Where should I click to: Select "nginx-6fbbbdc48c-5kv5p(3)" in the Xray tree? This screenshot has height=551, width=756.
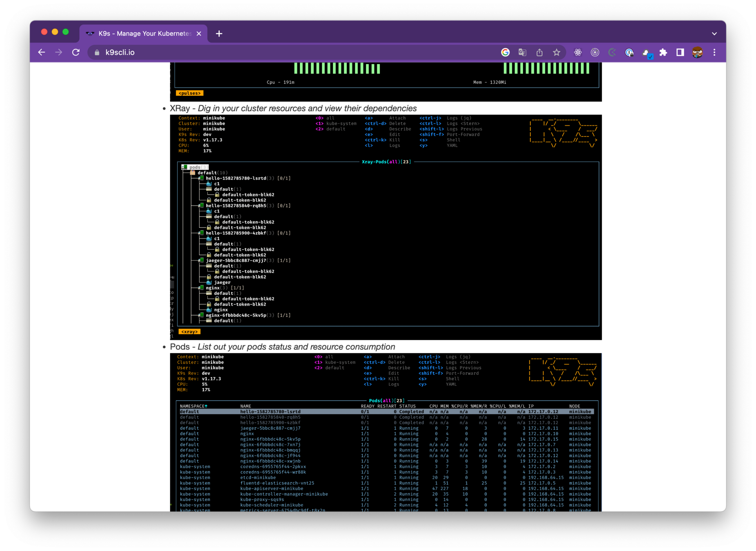coord(244,315)
